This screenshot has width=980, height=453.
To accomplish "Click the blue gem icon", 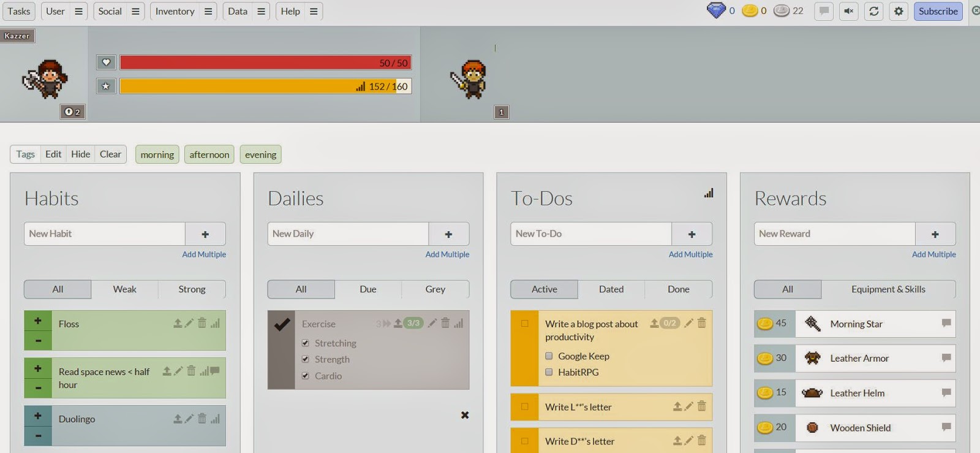I will point(716,10).
